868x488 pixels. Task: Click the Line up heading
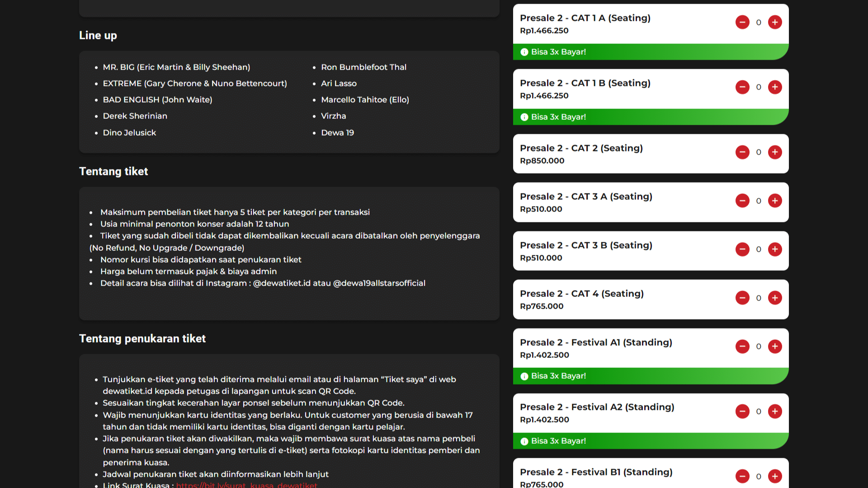coord(98,35)
